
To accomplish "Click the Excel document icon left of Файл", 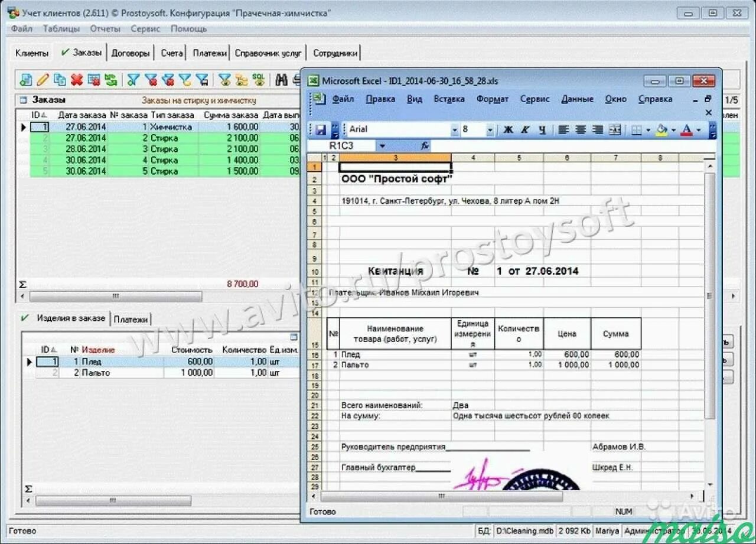I will pos(318,99).
